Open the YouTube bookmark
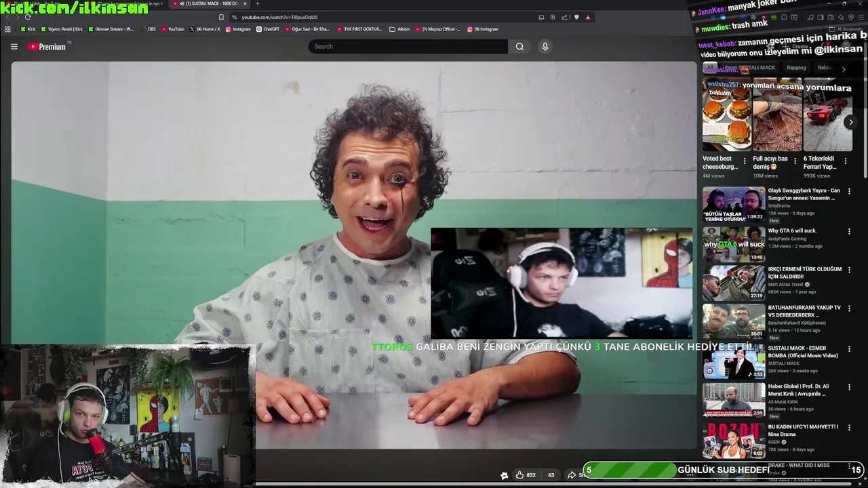 click(172, 29)
